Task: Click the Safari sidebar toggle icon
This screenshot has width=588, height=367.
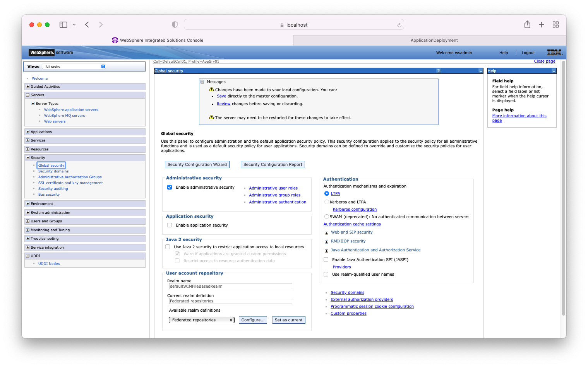Action: [63, 25]
